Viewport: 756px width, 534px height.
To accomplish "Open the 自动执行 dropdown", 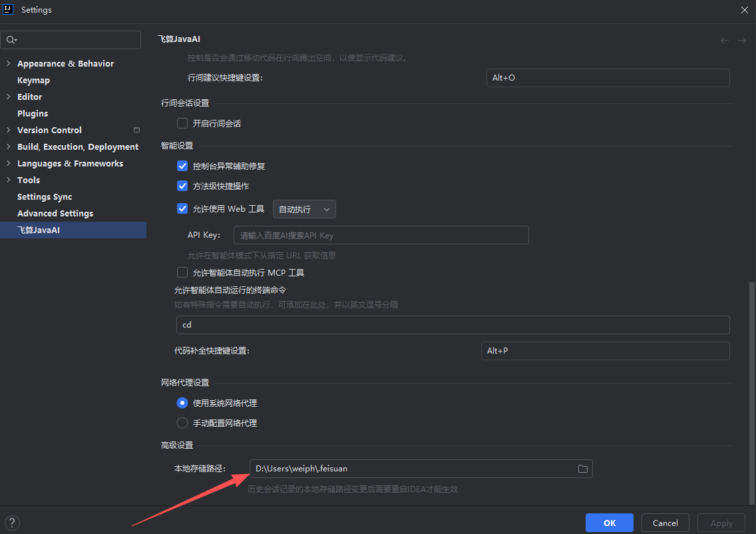I will coord(304,209).
